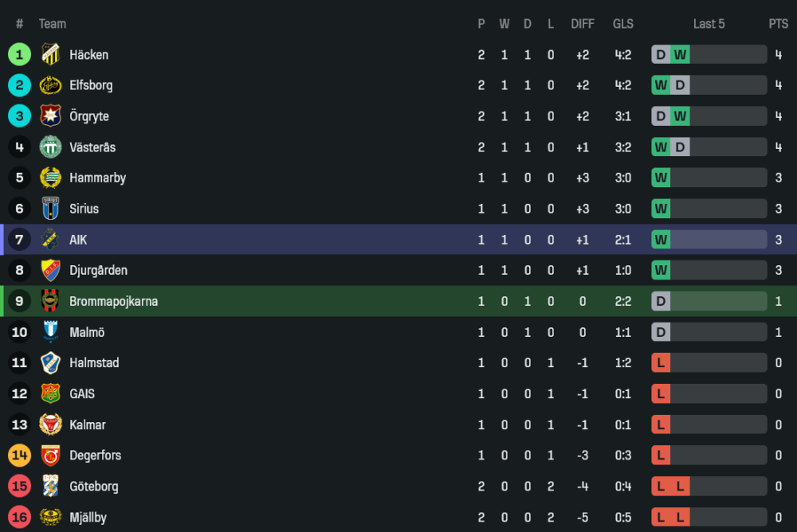This screenshot has height=532, width=797.
Task: Click the Degerfors club crest icon
Action: click(x=50, y=456)
